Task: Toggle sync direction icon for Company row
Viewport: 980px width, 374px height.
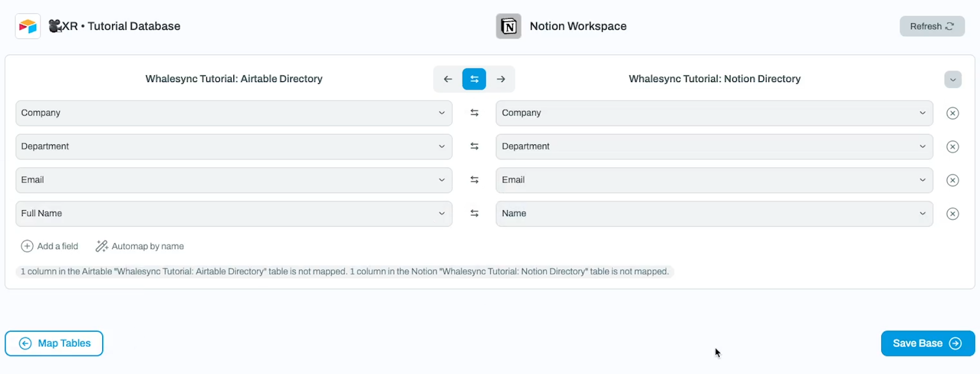Action: pos(474,113)
